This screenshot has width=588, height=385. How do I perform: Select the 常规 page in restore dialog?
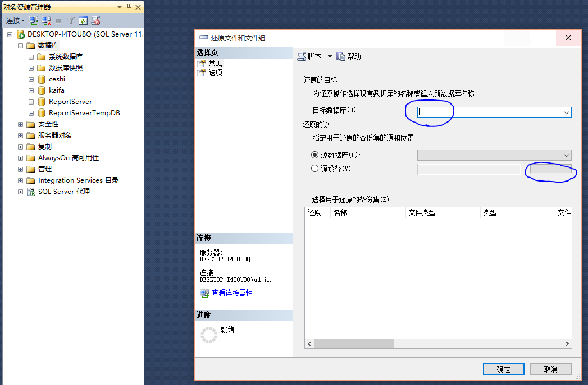click(x=215, y=64)
